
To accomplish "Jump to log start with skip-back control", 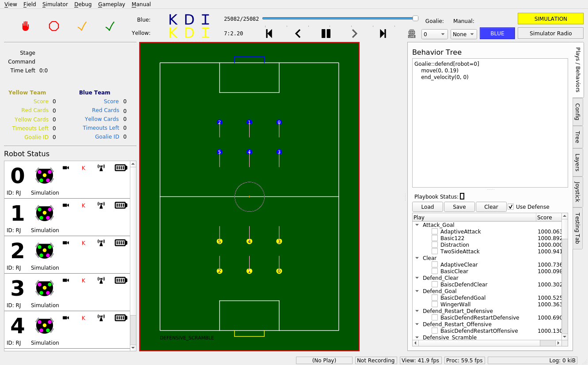I will 269,34.
